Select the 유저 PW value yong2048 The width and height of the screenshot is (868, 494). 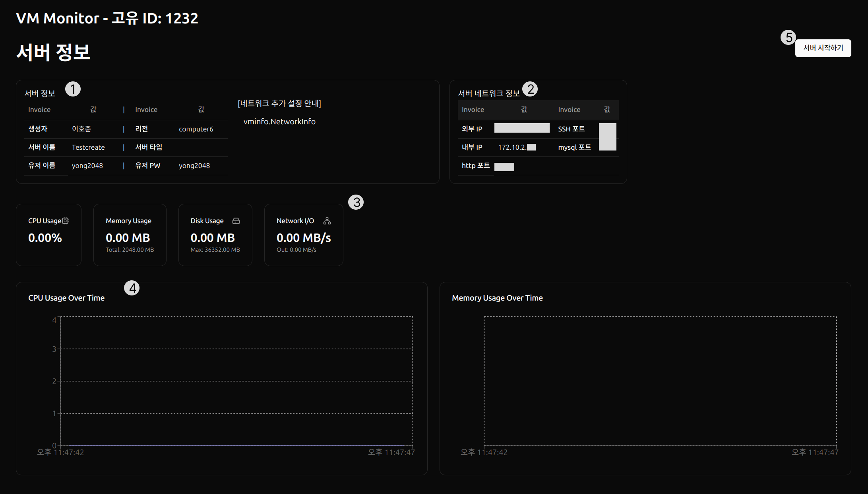[x=194, y=166]
